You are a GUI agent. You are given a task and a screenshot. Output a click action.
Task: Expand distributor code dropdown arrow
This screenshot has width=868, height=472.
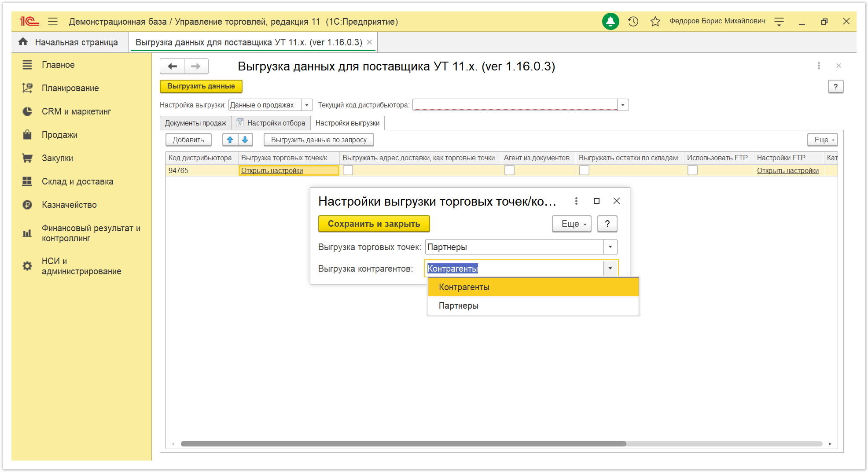622,105
